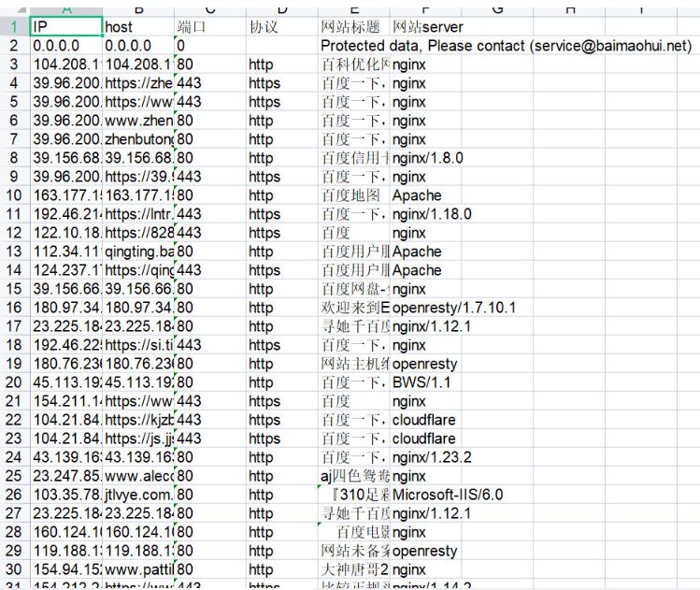Click row header 15
This screenshot has width=700, height=590.
pos(14,290)
